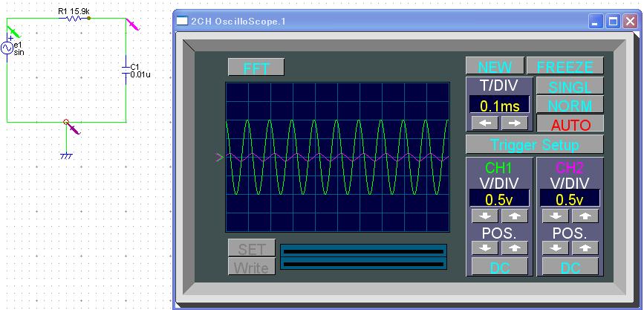Select AUTO trigger mode
The width and height of the screenshot is (644, 310).
pyautogui.click(x=570, y=123)
